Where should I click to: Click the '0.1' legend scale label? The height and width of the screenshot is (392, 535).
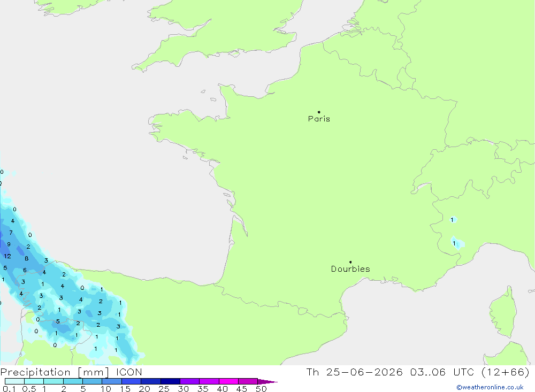[x=9, y=389]
